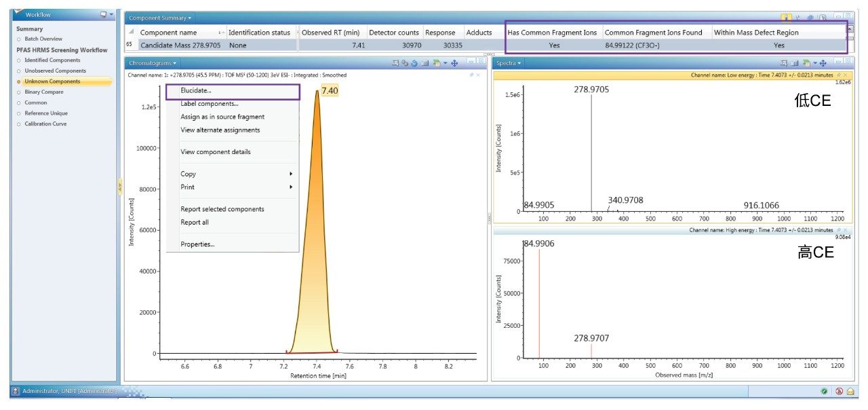Sort by Observed RT (min) column
Image resolution: width=868 pixels, height=410 pixels.
[x=332, y=33]
